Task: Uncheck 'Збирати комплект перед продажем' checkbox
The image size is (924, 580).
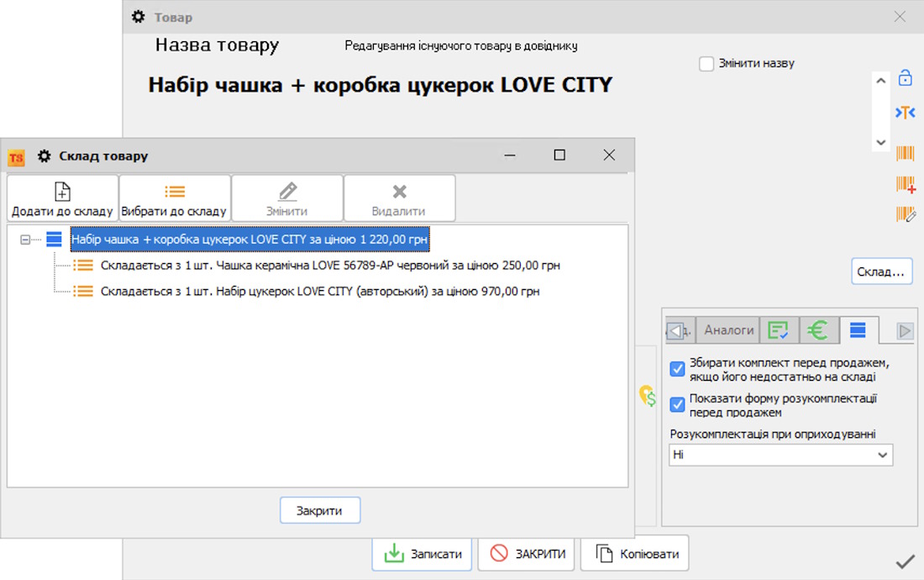Action: (677, 369)
